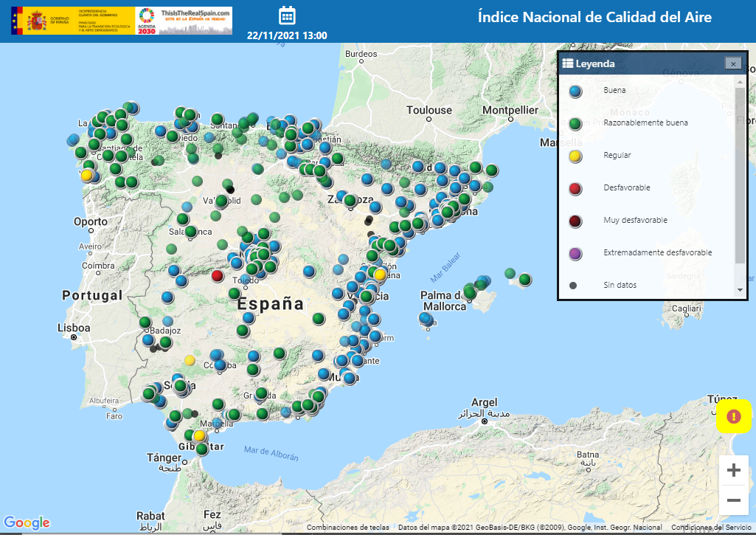
Task: Zoom in on the map
Action: tap(733, 469)
